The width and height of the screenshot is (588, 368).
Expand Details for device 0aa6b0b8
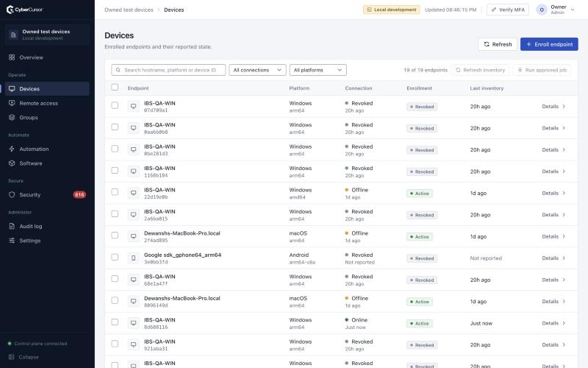(553, 128)
